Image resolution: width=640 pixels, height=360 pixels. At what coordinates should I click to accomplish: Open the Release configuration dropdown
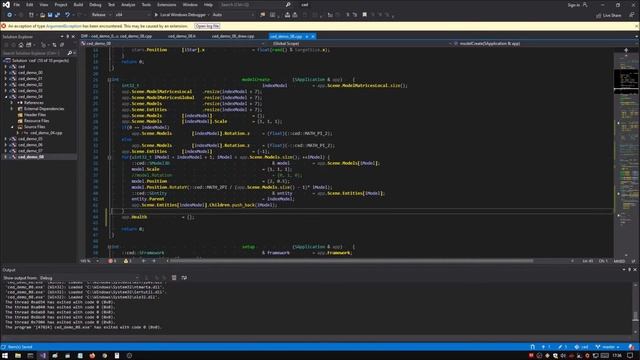[101, 15]
